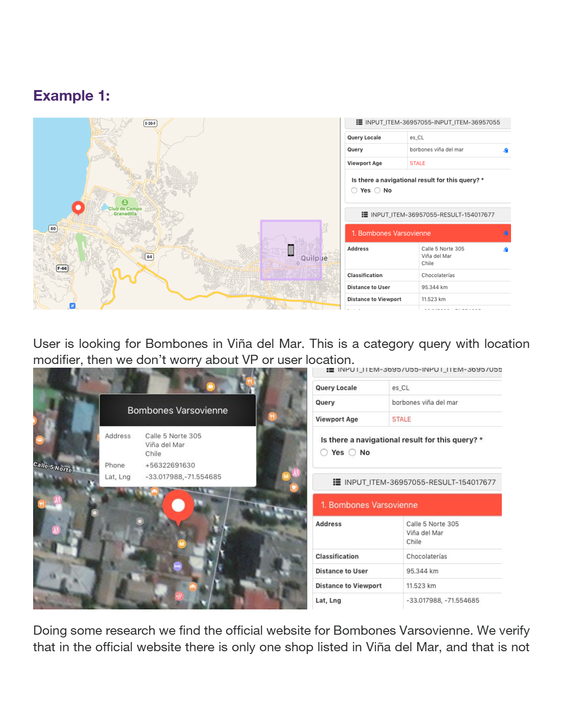Click the pink stethoscope icon on the satellite map

pyautogui.click(x=179, y=596)
